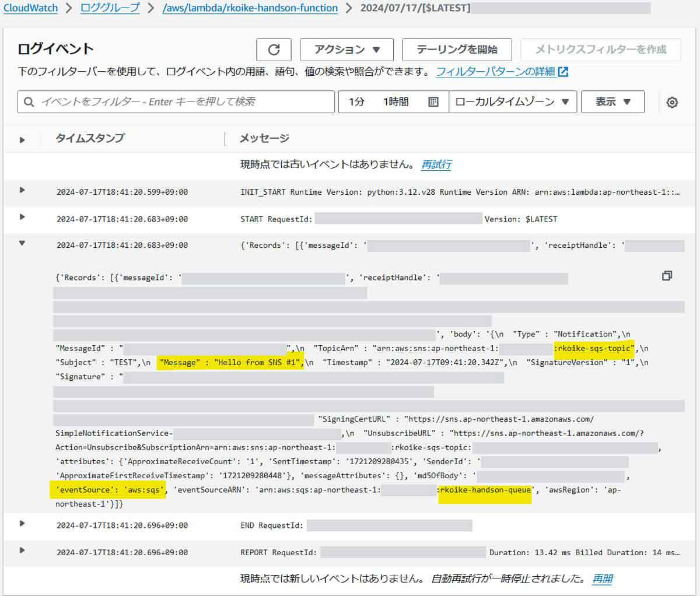Click 2024/07/17/[$LATEST] breadcrumb text

point(415,8)
